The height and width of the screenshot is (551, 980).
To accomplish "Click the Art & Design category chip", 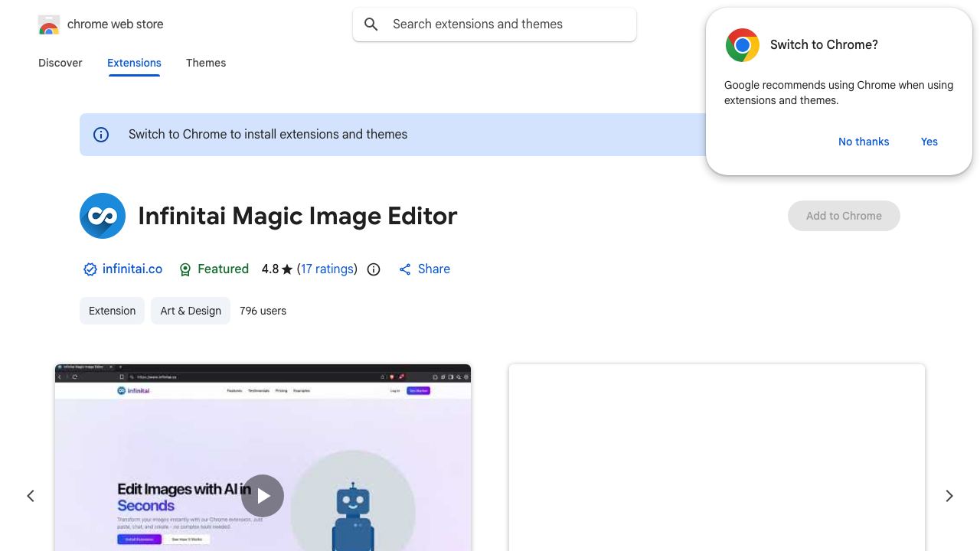I will point(191,311).
